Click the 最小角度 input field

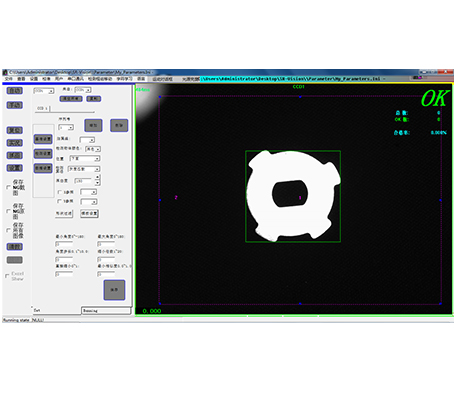[x=64, y=244]
